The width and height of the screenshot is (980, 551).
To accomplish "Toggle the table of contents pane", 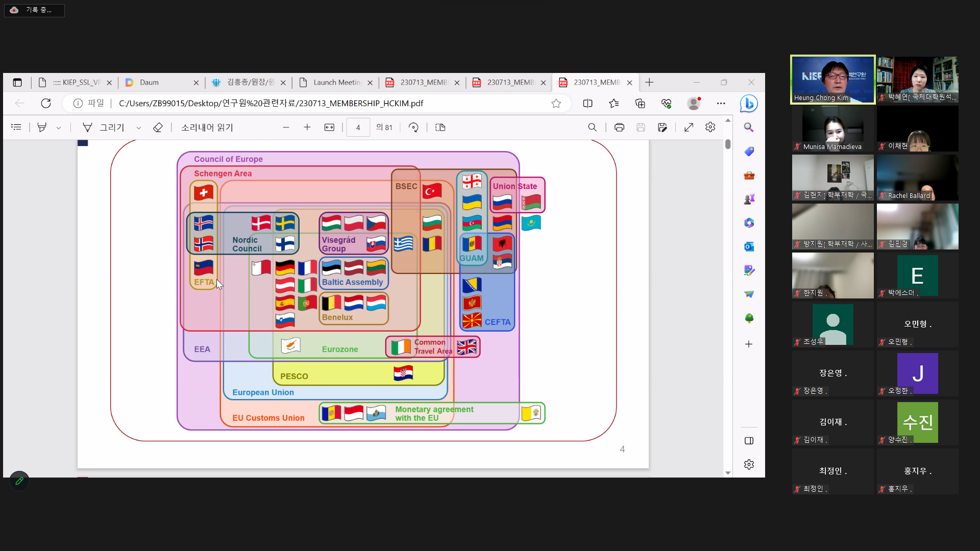I will (x=16, y=128).
